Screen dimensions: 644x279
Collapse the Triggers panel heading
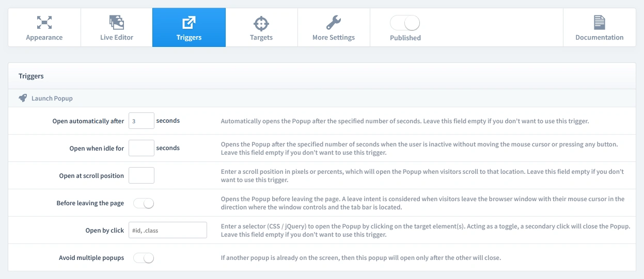pyautogui.click(x=31, y=76)
